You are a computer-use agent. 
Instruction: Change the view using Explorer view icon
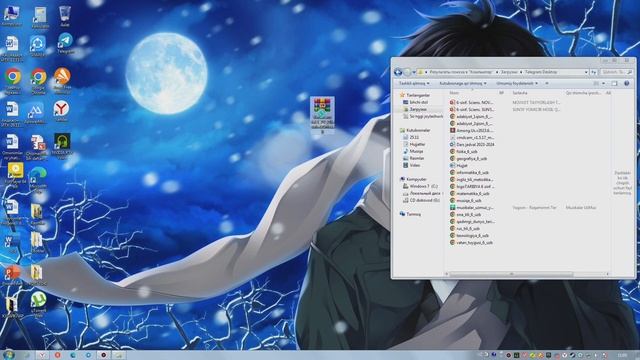(x=596, y=83)
